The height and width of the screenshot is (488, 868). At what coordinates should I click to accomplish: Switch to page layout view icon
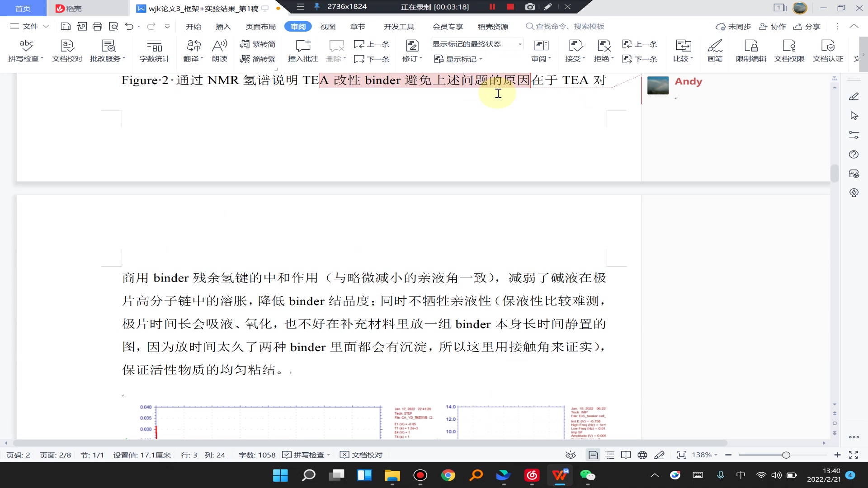tap(593, 455)
